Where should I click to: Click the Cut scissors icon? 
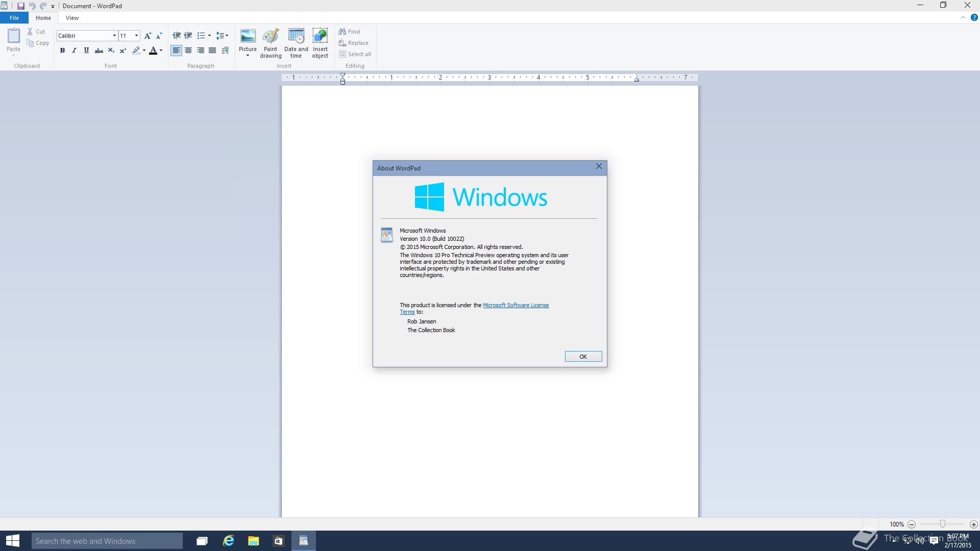click(30, 32)
